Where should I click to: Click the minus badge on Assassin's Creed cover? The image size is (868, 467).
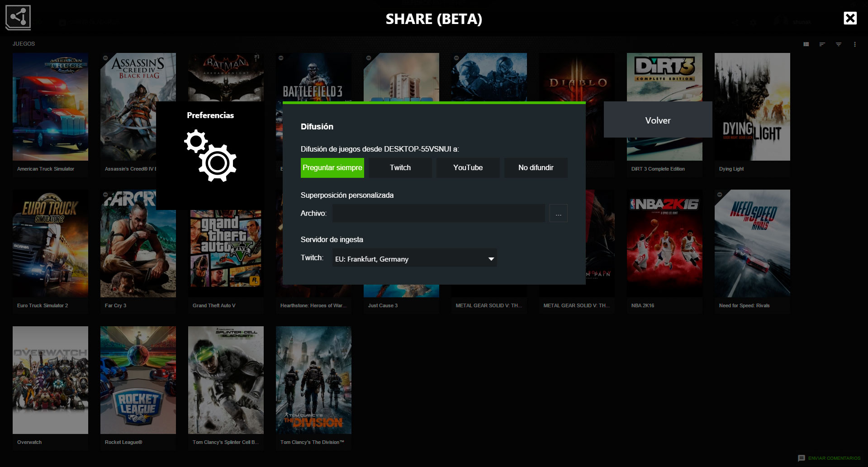[105, 58]
